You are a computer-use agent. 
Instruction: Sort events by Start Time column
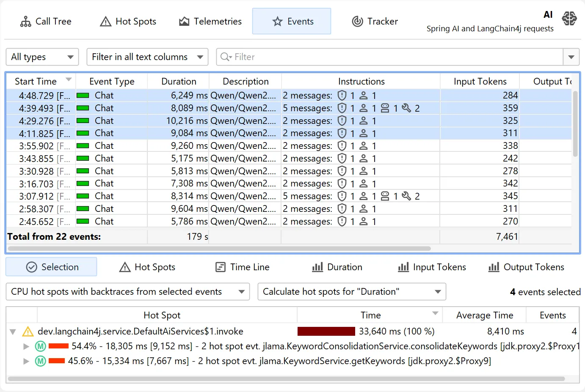pyautogui.click(x=41, y=81)
